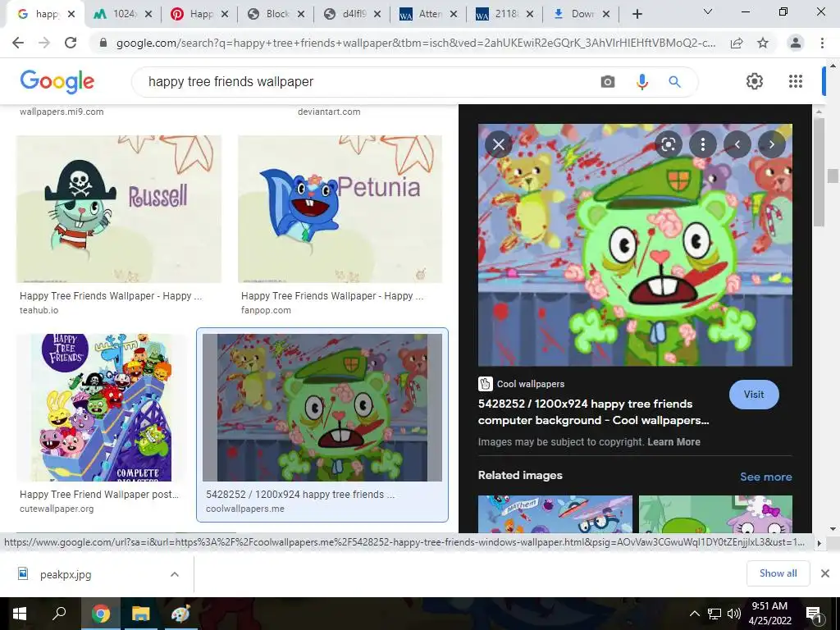
Task: Click the browser address bar URL
Action: click(415, 43)
